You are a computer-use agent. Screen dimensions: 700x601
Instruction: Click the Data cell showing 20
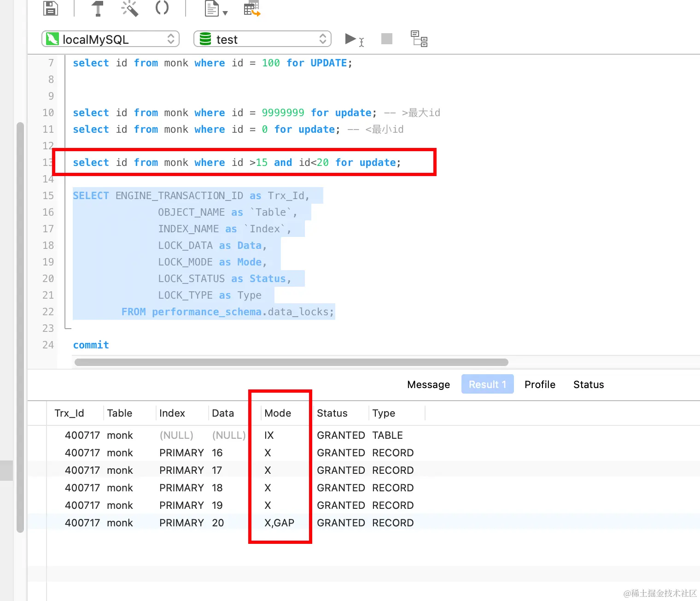point(218,523)
